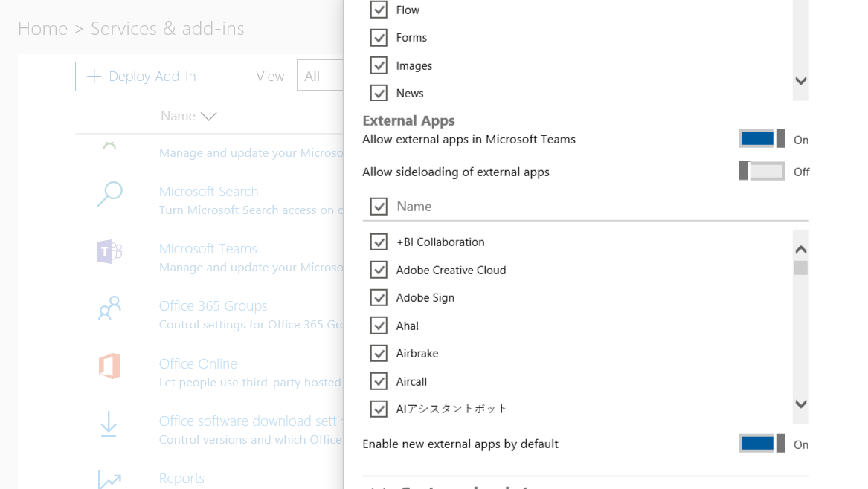Screen dimensions: 868x489
Task: Uncheck the Airbrake app checkbox
Action: click(379, 353)
